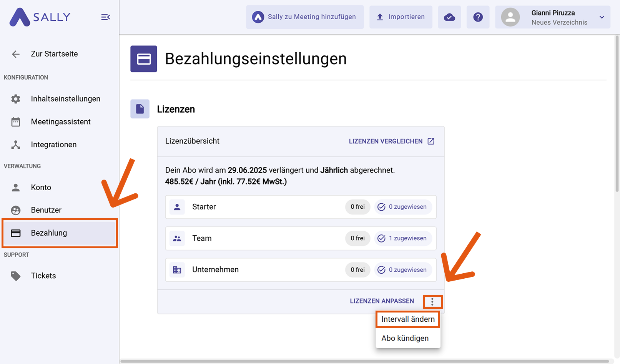Click Starter 0 frei badge
This screenshot has height=364, width=620.
tap(357, 207)
